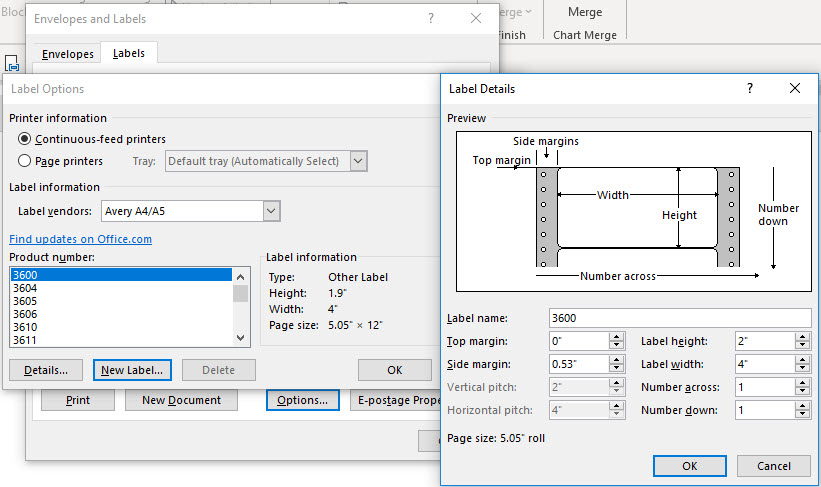Image resolution: width=821 pixels, height=487 pixels.
Task: Switch to the Labels tab
Action: [129, 53]
